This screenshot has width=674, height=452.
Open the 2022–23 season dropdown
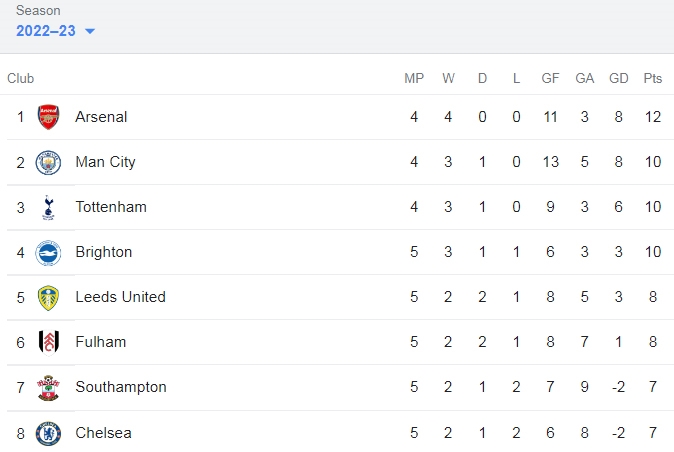click(x=46, y=31)
